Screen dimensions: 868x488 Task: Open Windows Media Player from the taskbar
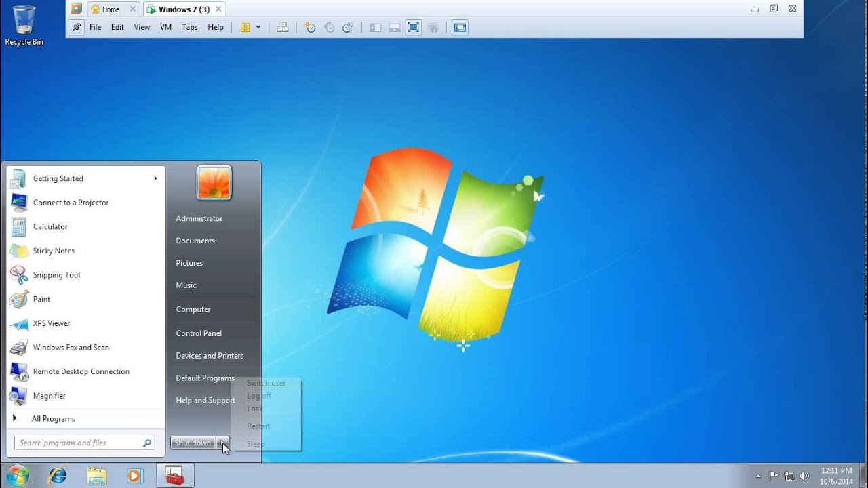(134, 475)
